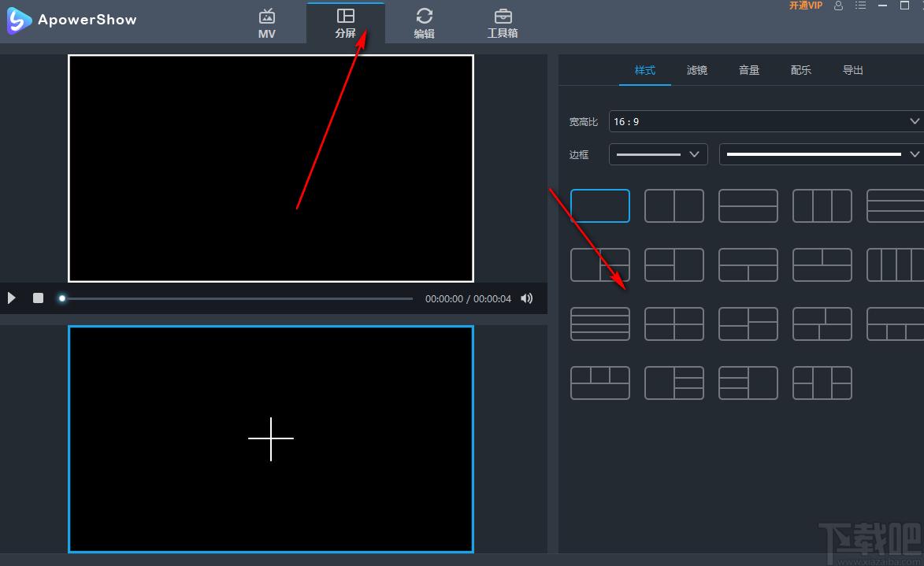
Task: Add media via the plus in lower pane
Action: (271, 438)
